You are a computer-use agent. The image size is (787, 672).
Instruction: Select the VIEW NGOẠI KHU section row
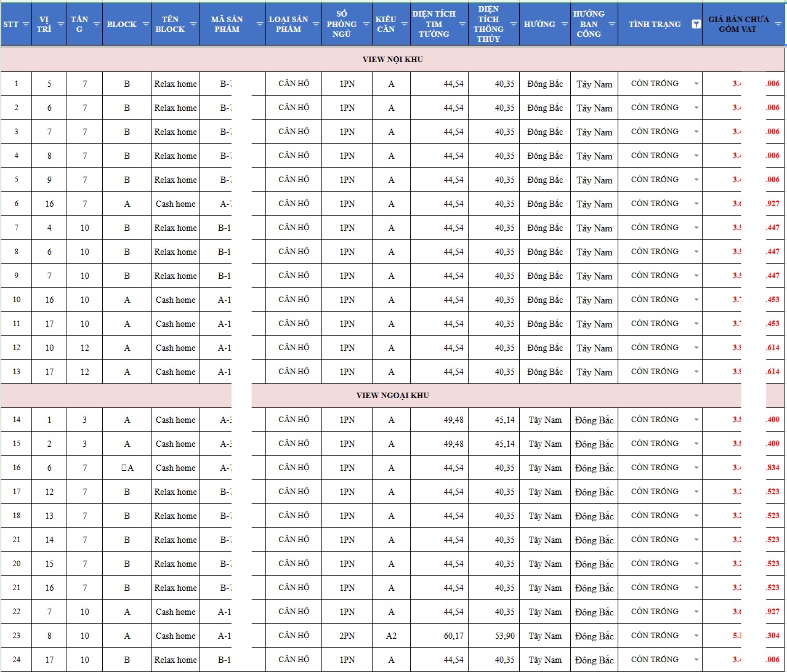click(392, 396)
